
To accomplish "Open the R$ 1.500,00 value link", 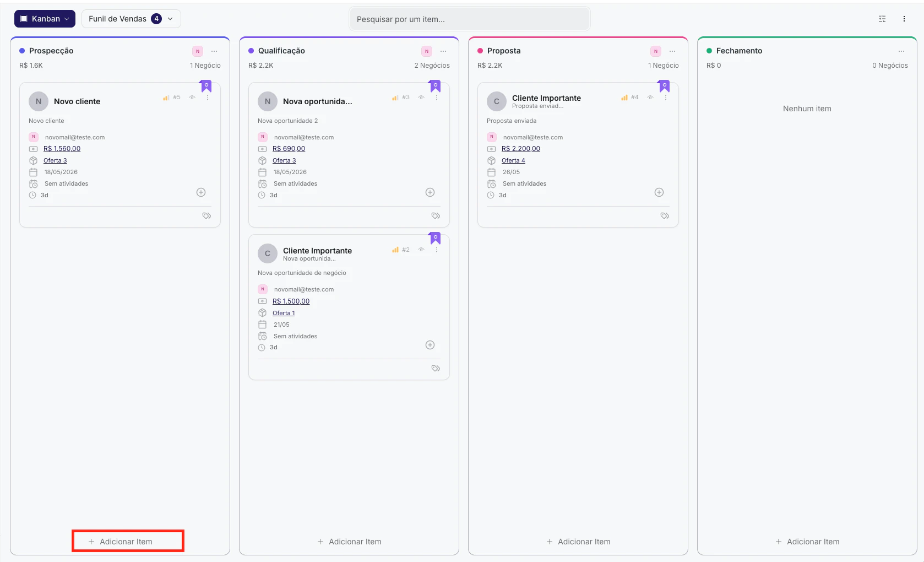I will coord(291,301).
